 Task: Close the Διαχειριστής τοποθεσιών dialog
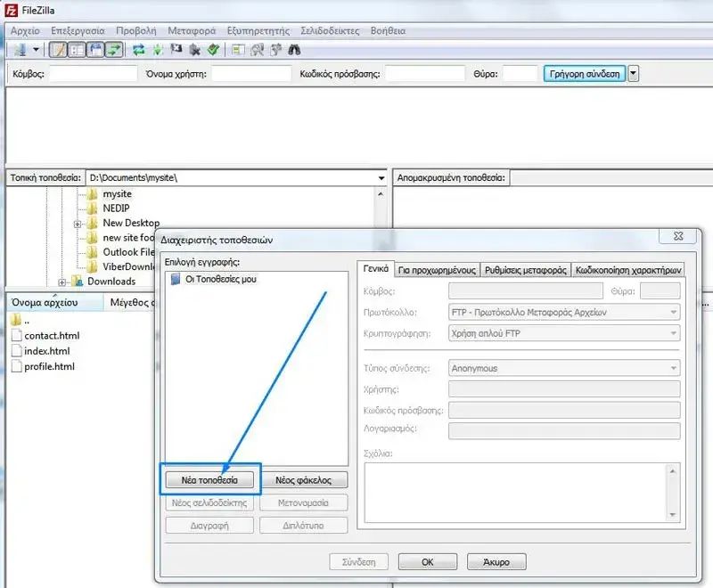678,236
